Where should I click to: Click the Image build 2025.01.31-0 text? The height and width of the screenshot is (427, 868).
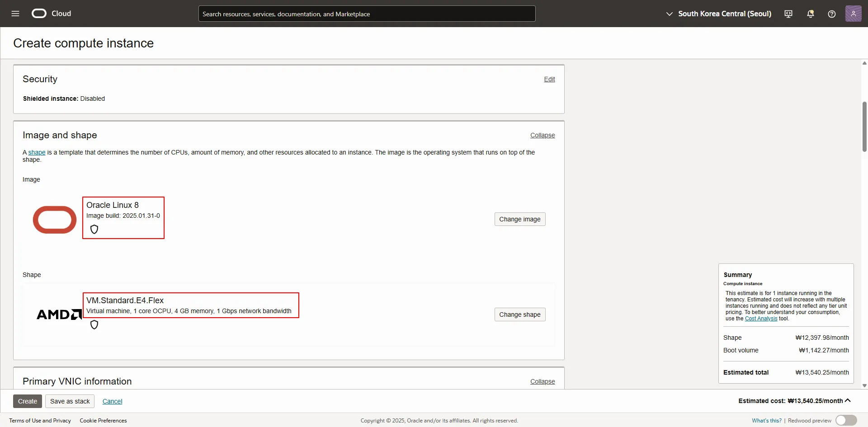click(x=123, y=216)
